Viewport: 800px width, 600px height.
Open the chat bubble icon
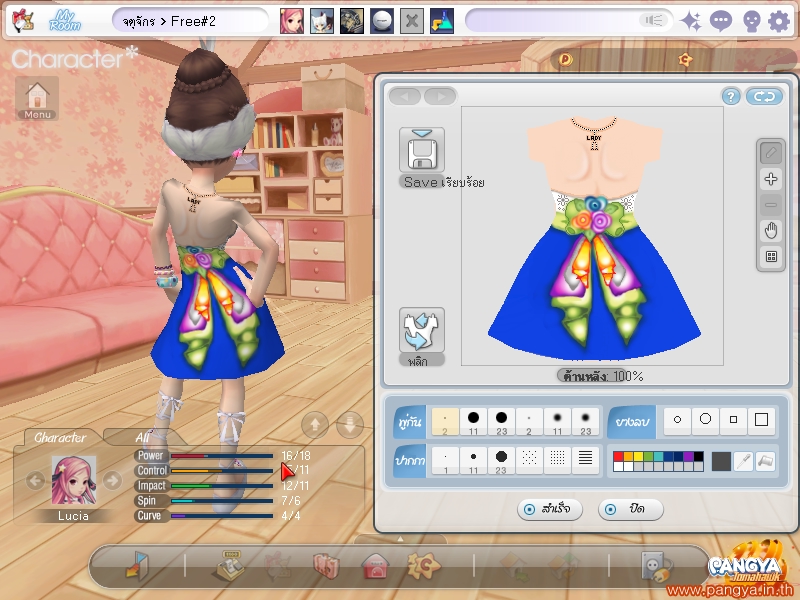721,21
